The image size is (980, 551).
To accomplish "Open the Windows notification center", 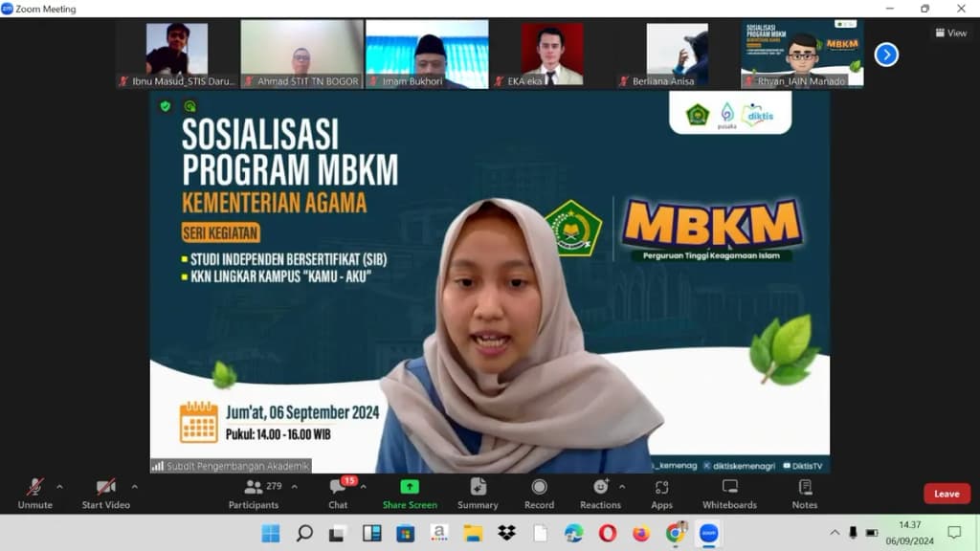I will (x=954, y=533).
